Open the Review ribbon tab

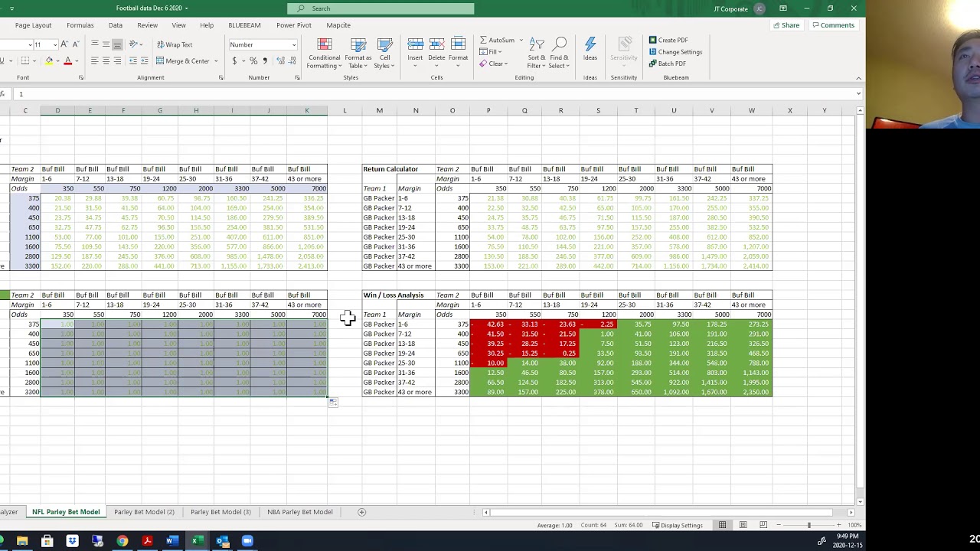point(147,25)
